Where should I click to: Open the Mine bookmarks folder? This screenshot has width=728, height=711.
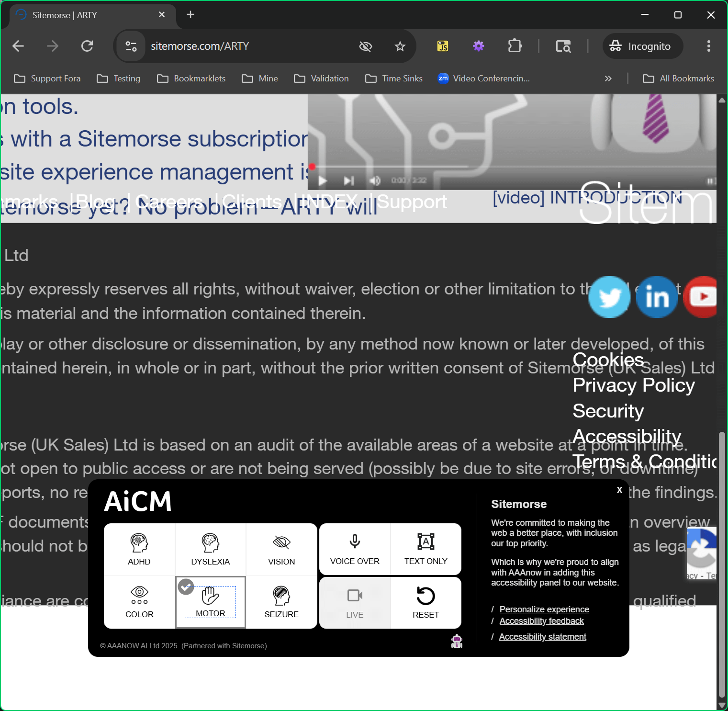click(x=260, y=79)
